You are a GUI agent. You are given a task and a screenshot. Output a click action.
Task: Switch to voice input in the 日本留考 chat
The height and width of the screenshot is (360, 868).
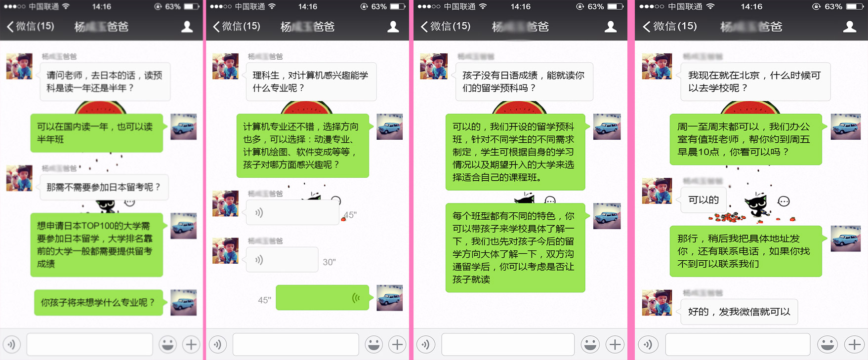coord(12,344)
